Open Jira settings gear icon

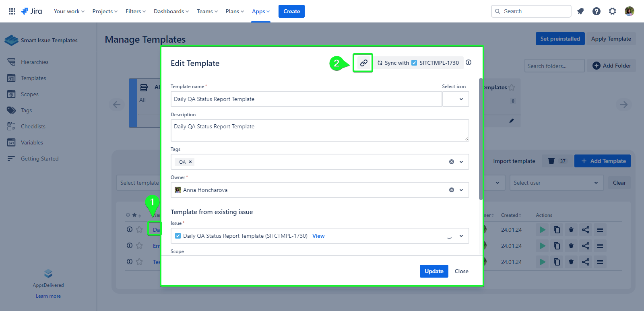point(612,11)
